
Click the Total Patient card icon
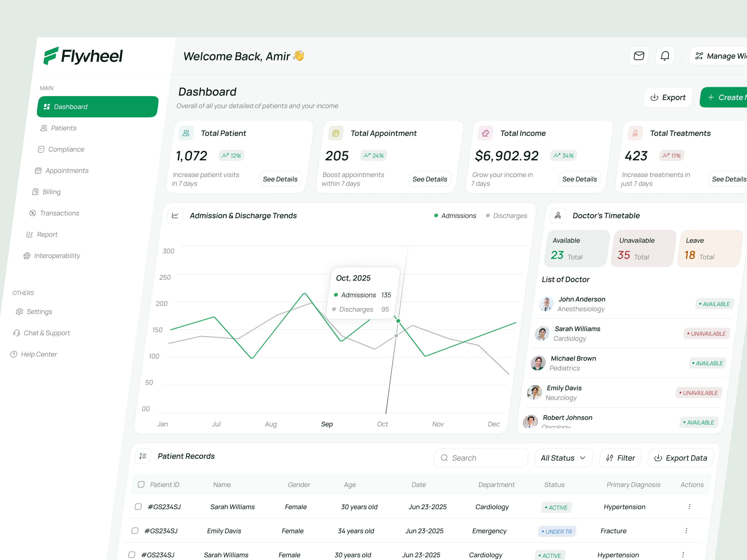(x=186, y=133)
